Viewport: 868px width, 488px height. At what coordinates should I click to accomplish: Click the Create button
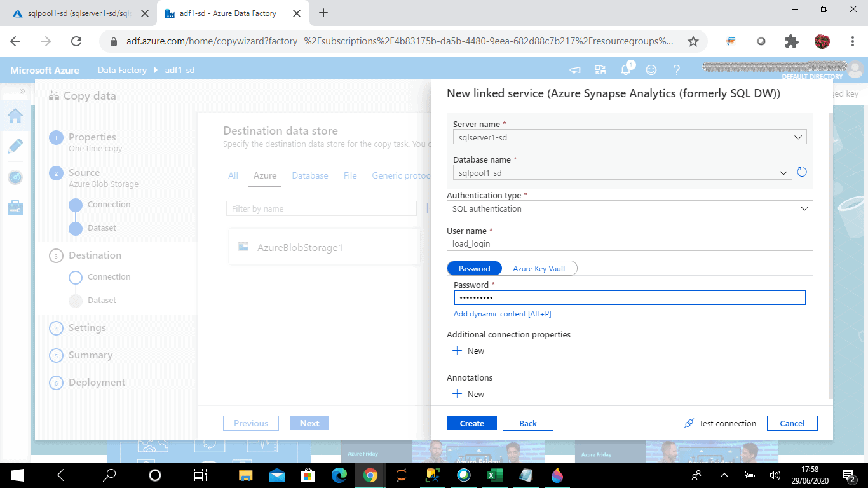pos(472,423)
